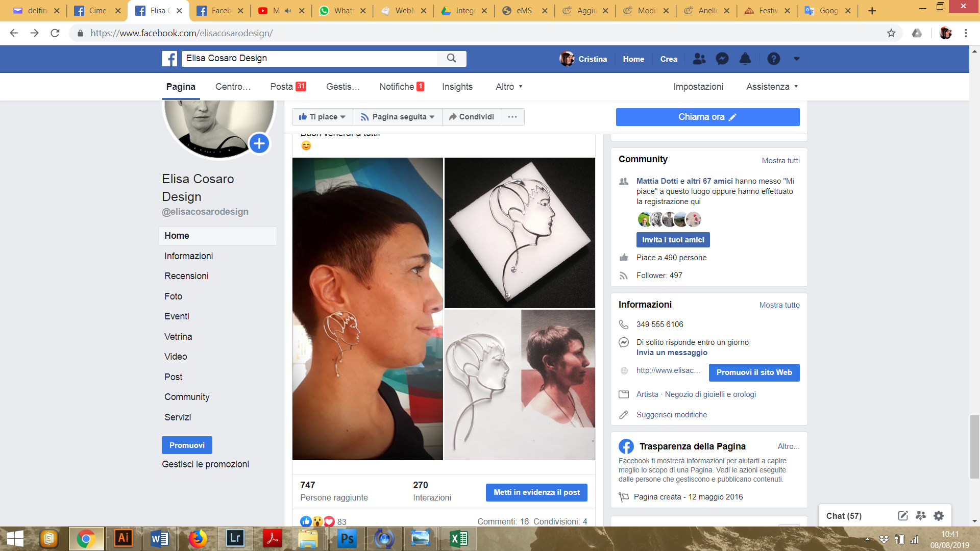The image size is (980, 551).
Task: Open Servizi in left sidebar
Action: (178, 417)
